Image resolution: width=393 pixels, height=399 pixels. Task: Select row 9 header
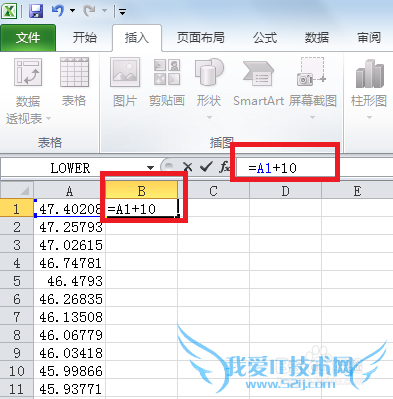(x=17, y=353)
